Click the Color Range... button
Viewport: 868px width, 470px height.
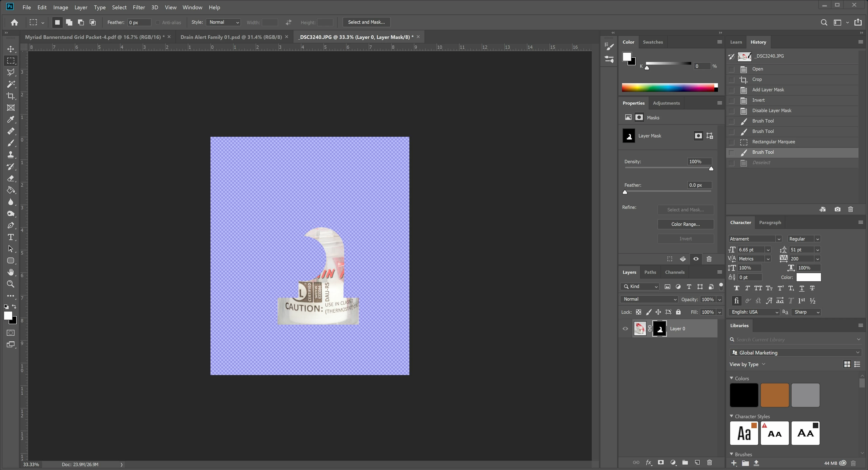[x=685, y=224]
